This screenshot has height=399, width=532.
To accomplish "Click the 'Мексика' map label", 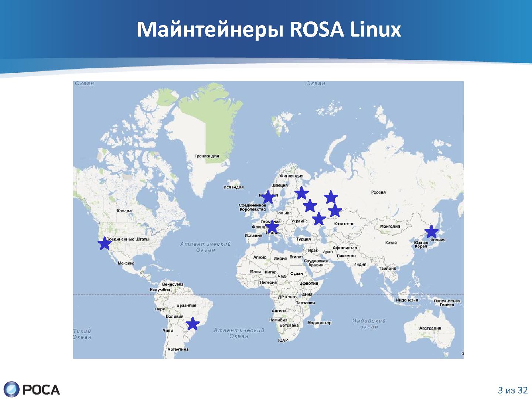I will point(126,263).
